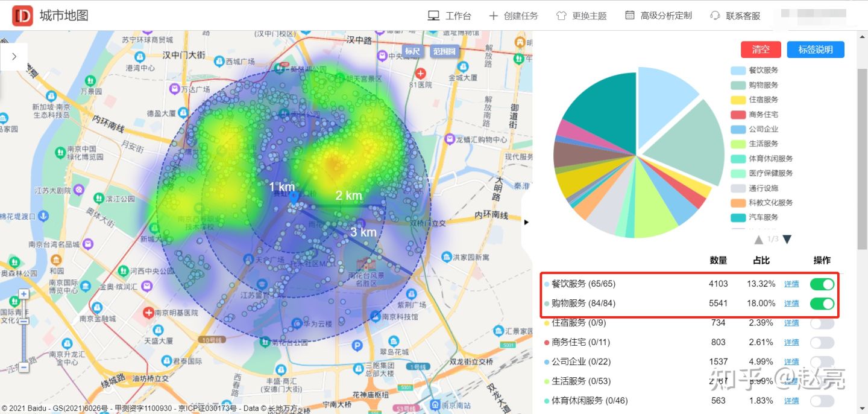The width and height of the screenshot is (868, 414).
Task: Click the 龙蟠汇购物中心 shopping marker
Action: click(x=449, y=139)
